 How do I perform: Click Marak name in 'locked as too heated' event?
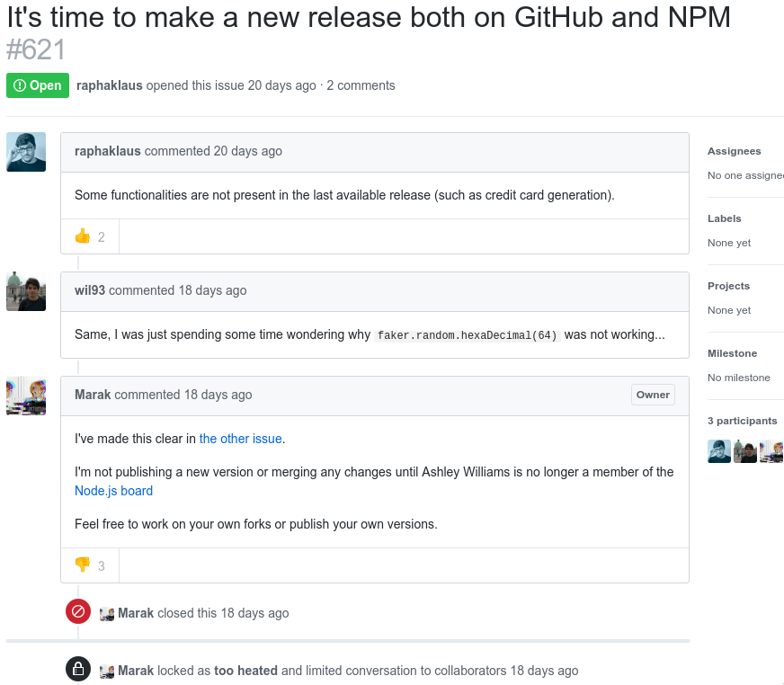click(x=136, y=671)
